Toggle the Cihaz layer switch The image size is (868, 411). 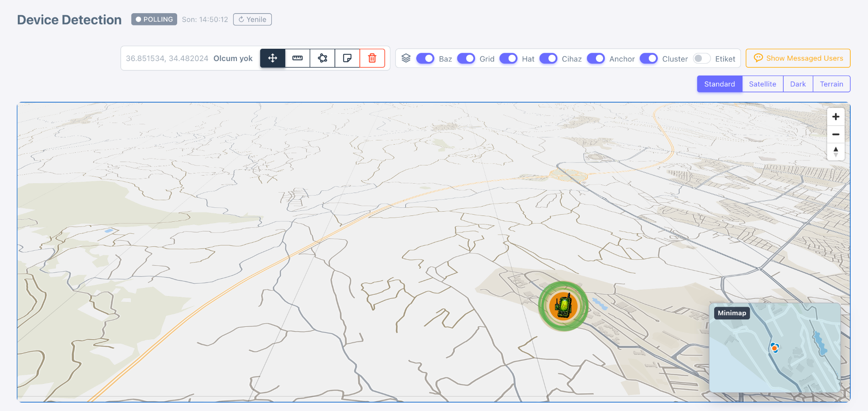pyautogui.click(x=548, y=59)
